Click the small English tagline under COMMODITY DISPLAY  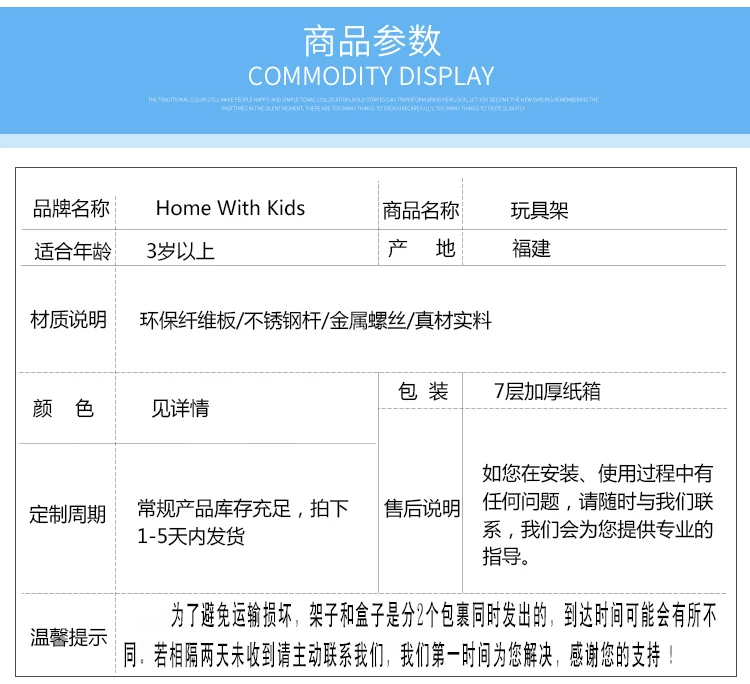coord(373,104)
